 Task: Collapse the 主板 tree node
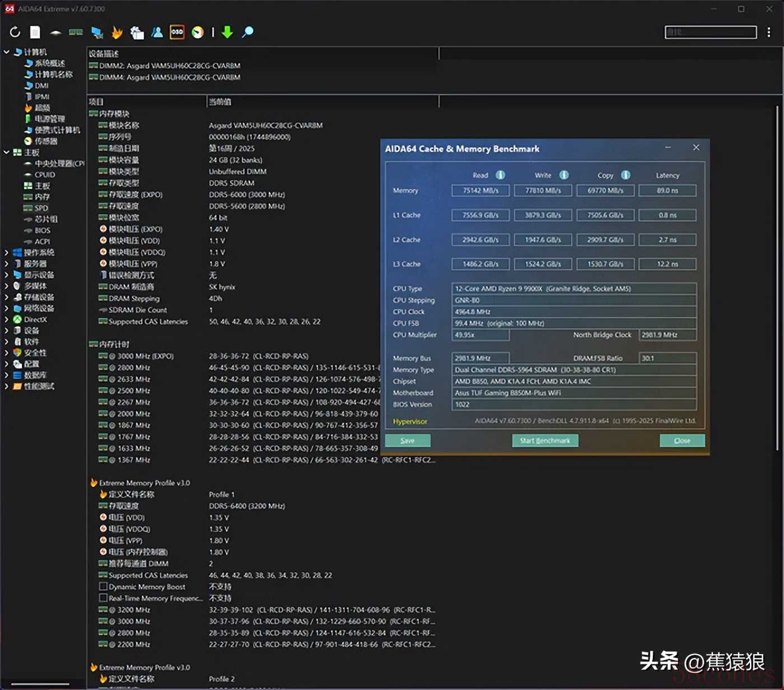click(7, 152)
